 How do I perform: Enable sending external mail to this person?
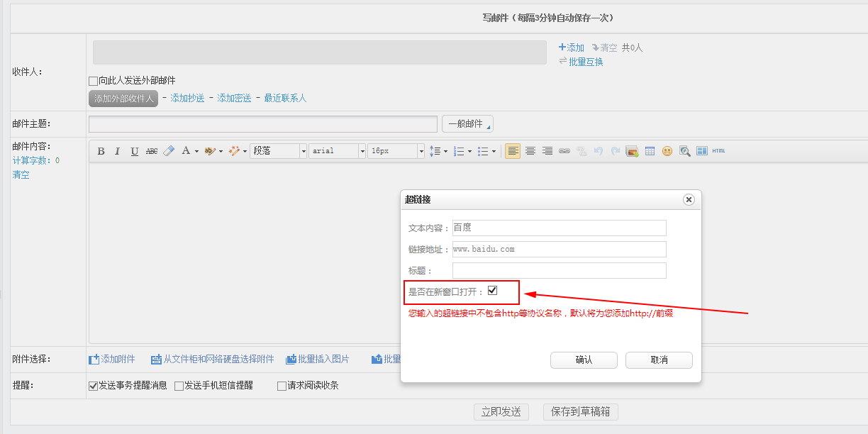(94, 81)
